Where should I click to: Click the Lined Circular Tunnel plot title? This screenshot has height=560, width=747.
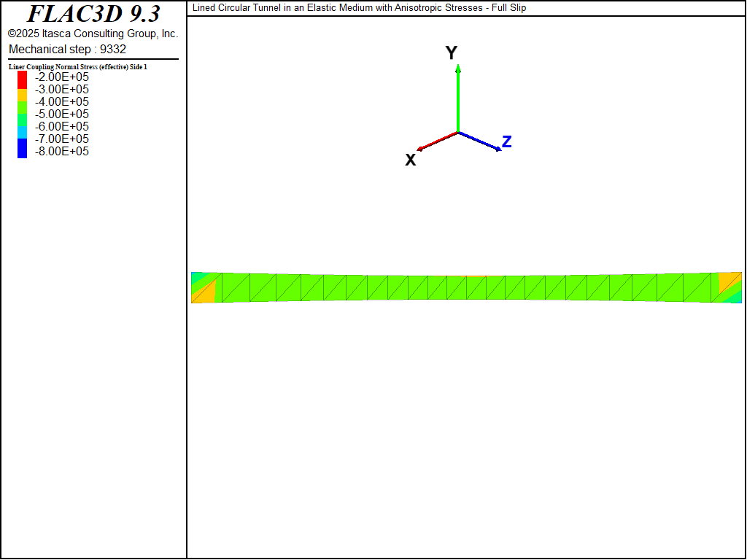(359, 8)
